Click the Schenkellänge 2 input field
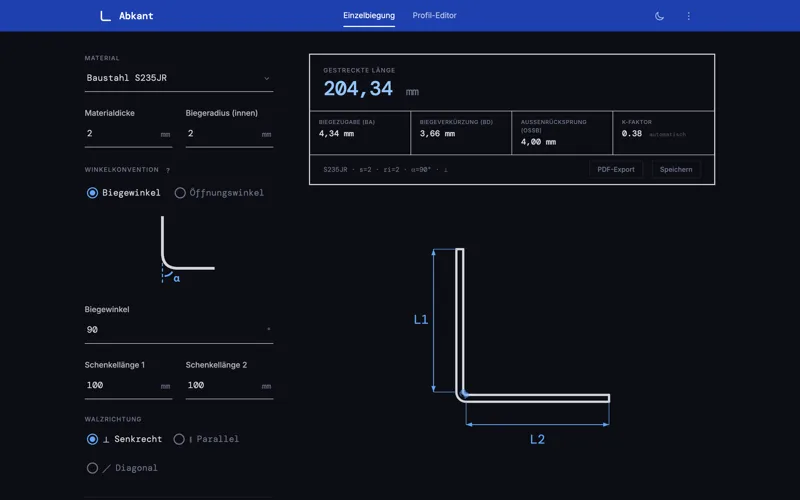 [220, 385]
